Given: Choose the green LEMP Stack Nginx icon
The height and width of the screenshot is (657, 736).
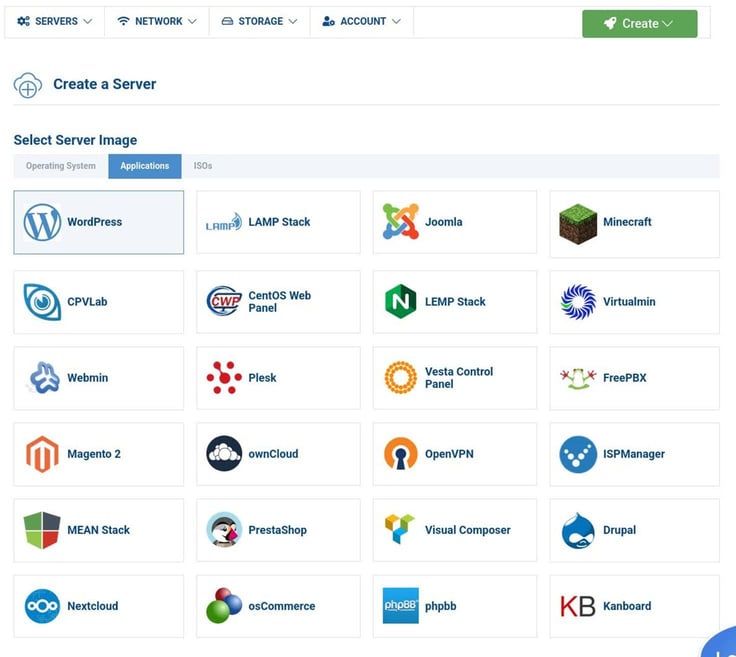Looking at the screenshot, I should pyautogui.click(x=400, y=301).
